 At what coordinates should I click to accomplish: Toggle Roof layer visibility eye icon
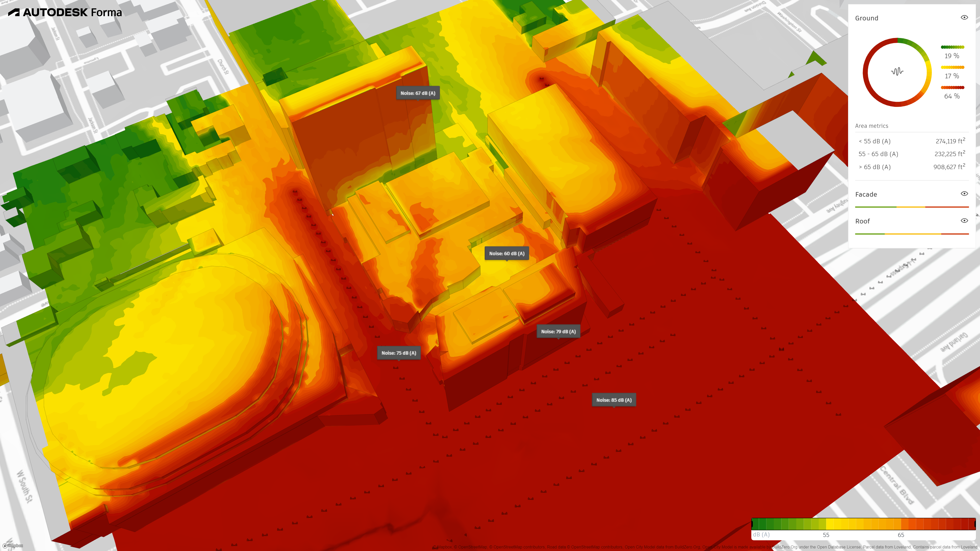click(x=964, y=221)
